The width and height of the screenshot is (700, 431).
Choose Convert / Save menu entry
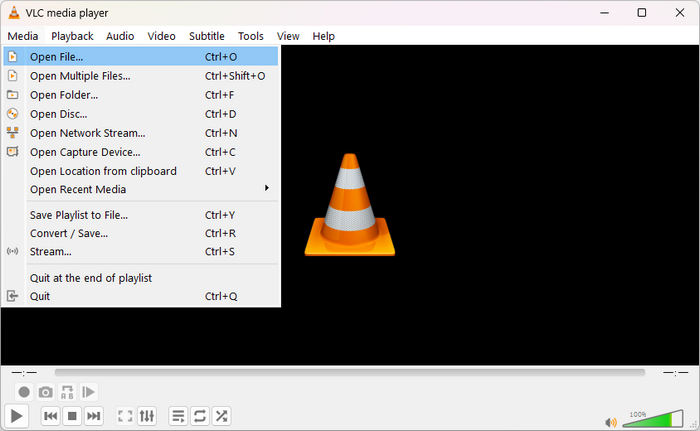(x=69, y=233)
